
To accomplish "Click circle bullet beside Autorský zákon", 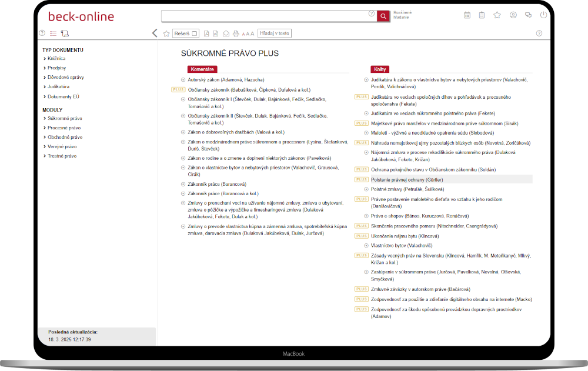I will tap(183, 80).
